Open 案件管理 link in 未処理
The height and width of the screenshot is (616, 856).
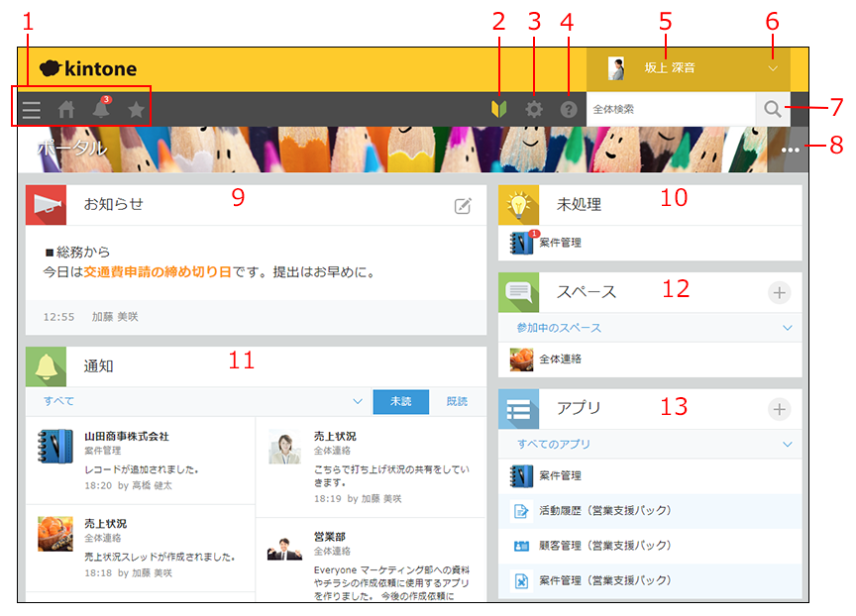point(560,243)
